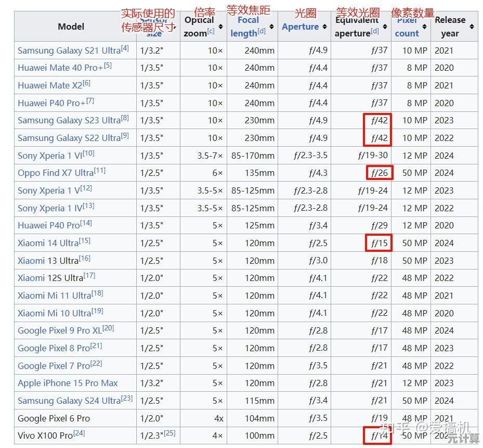
Task: Open the Samsung Galaxy S24 Ultra link
Action: 69,401
